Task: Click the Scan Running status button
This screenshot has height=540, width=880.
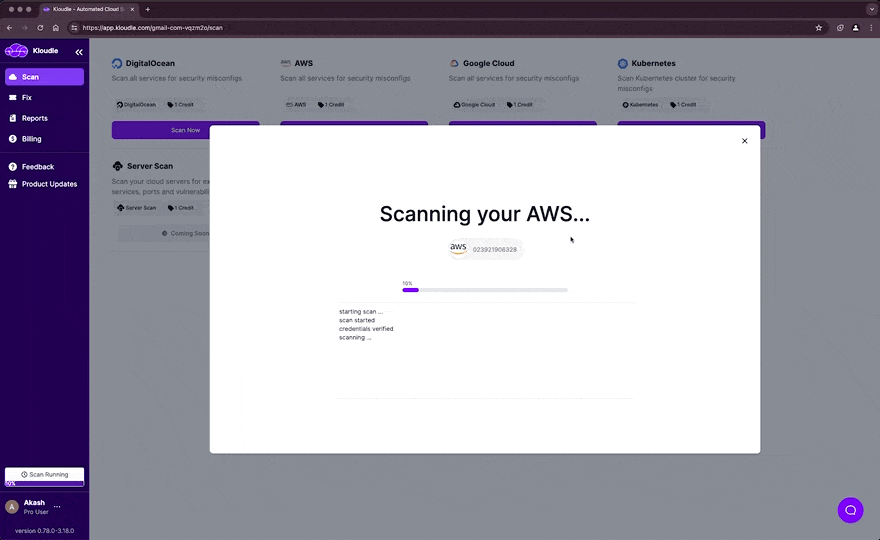Action: [x=44, y=474]
